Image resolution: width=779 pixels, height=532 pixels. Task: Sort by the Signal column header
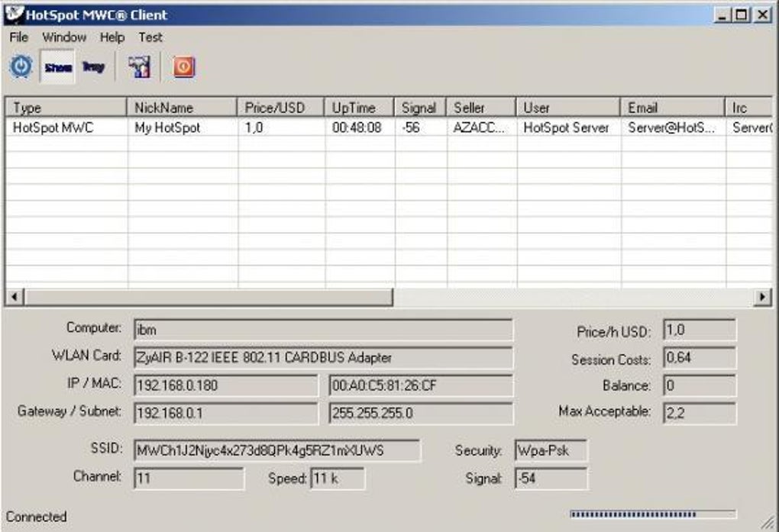(420, 108)
